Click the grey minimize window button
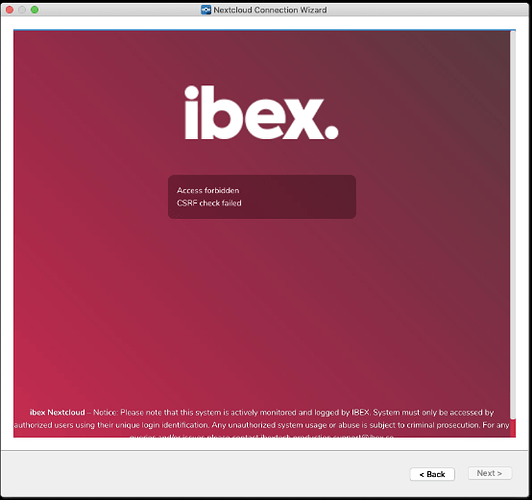Viewport: 532px width, 500px height. (22, 10)
